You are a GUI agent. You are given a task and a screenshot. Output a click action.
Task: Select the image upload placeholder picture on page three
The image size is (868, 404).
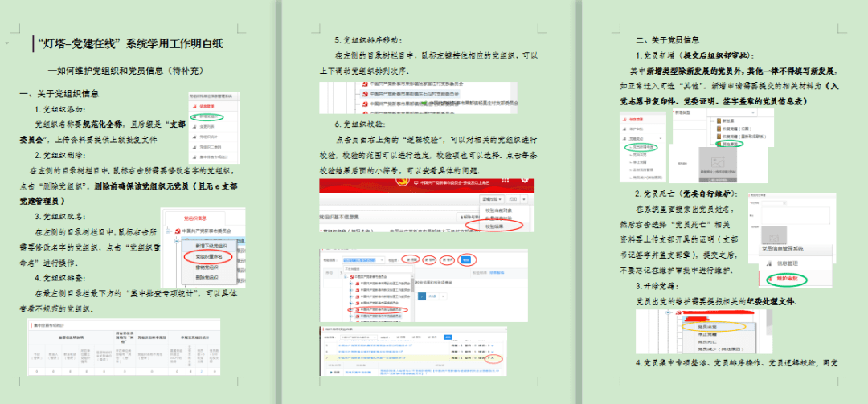(718, 164)
